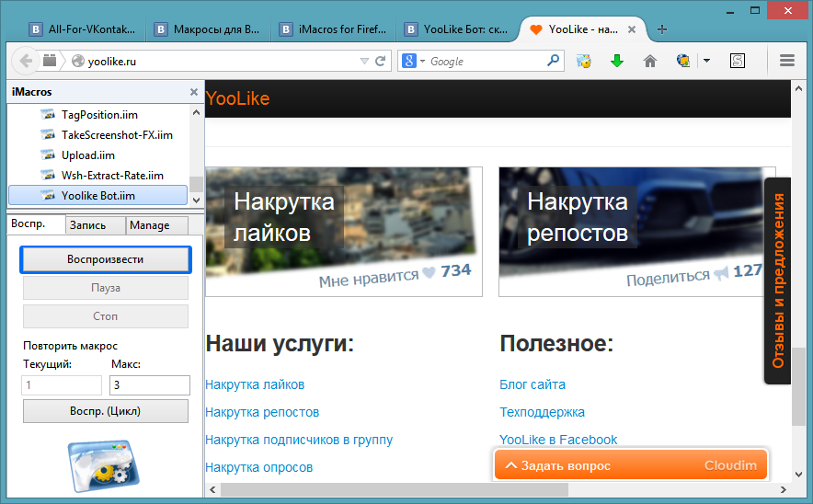The width and height of the screenshot is (813, 504).
Task: Open Накрутка подписчиков в группу link
Action: click(x=299, y=440)
